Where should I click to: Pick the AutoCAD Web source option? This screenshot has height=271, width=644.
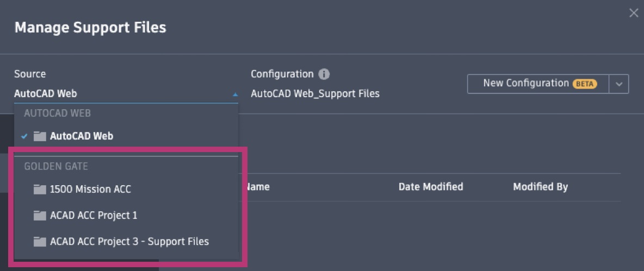coord(82,136)
